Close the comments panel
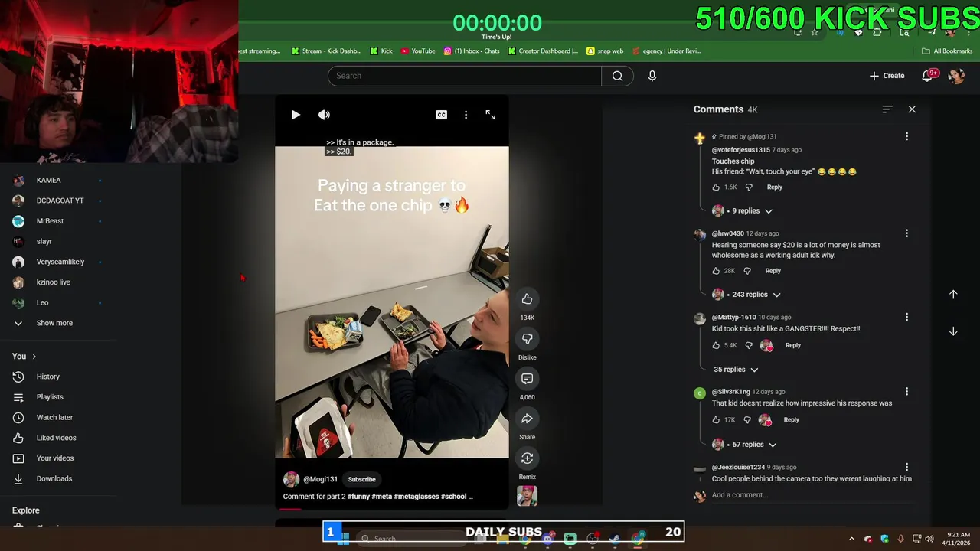Image resolution: width=980 pixels, height=551 pixels. click(x=912, y=109)
